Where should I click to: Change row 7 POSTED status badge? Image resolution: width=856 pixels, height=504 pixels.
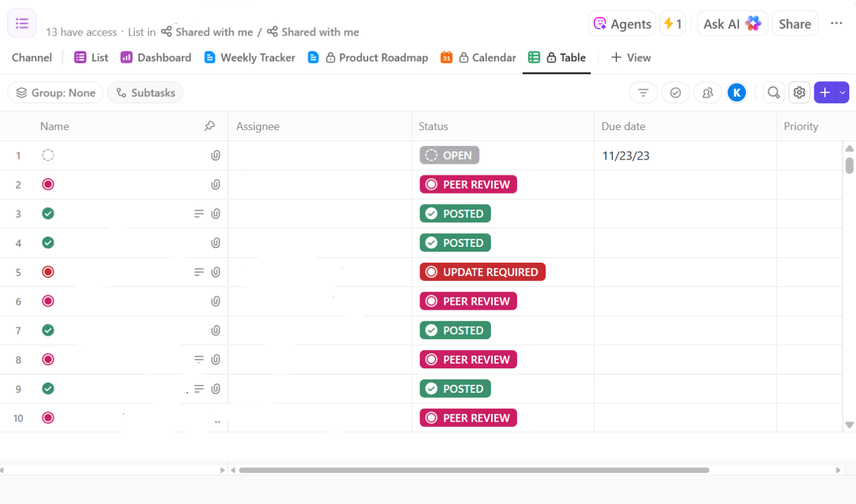click(x=455, y=331)
